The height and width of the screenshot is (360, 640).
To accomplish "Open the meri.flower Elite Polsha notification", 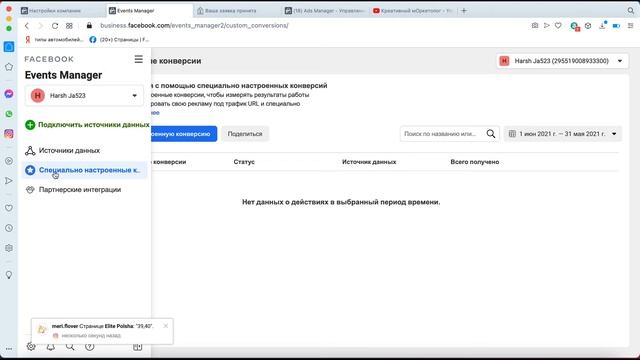I will tap(102, 330).
